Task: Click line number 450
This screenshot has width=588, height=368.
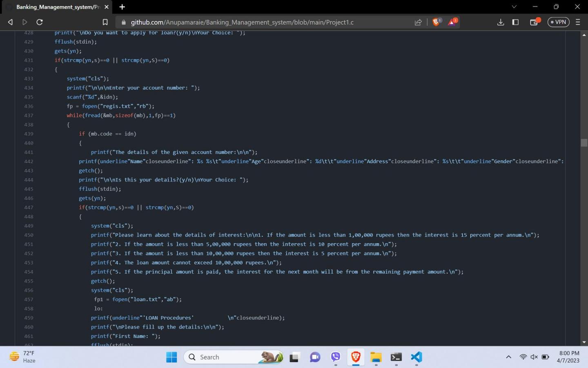Action: click(x=29, y=235)
